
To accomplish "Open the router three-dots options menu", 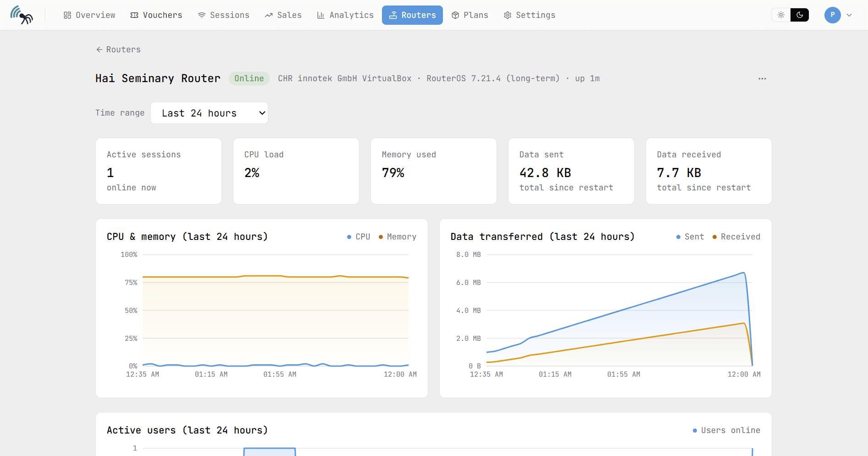I will pyautogui.click(x=762, y=78).
